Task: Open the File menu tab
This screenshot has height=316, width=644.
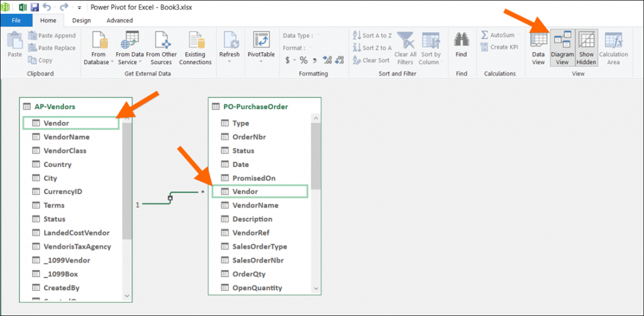Action: pos(16,20)
